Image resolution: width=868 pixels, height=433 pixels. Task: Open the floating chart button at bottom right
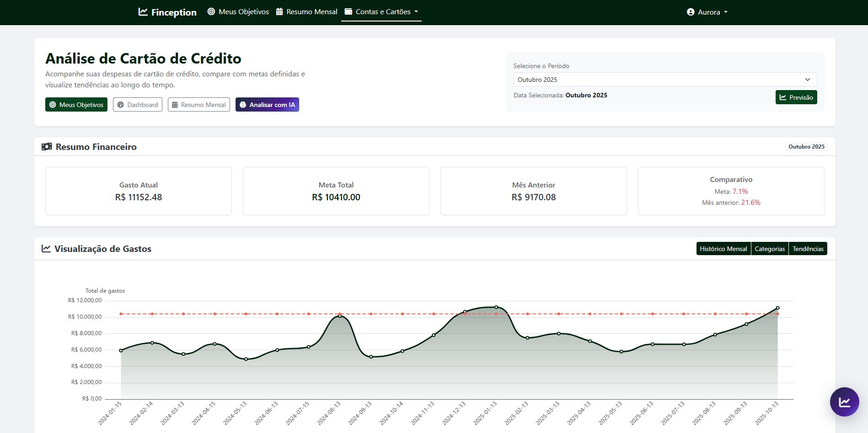845,402
